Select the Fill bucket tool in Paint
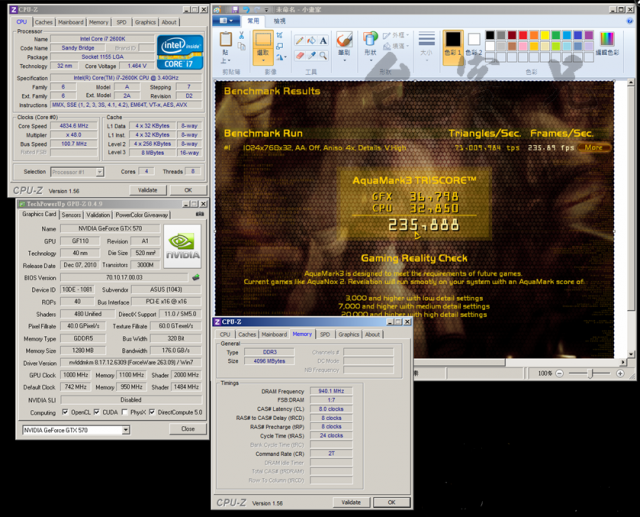Viewport: 640px width, 517px height. click(311, 40)
